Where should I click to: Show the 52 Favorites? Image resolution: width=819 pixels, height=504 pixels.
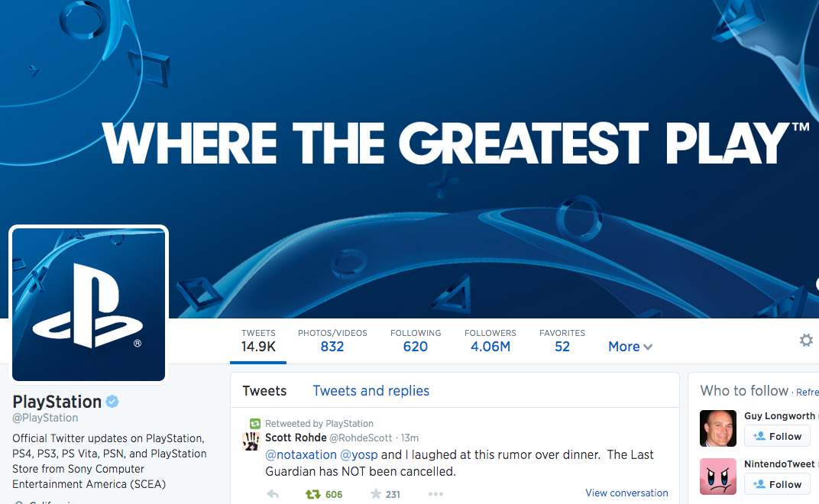click(562, 341)
